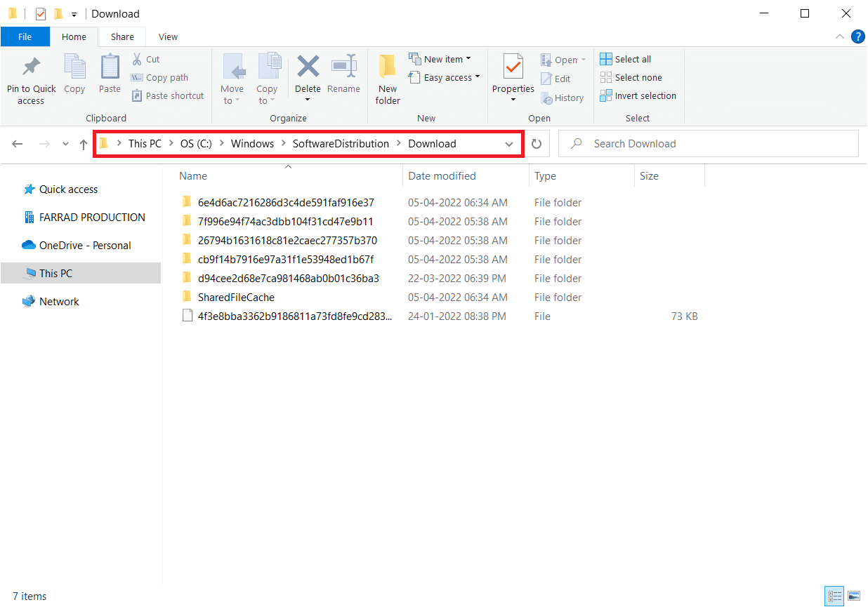Switch to the Home tab

(x=74, y=37)
